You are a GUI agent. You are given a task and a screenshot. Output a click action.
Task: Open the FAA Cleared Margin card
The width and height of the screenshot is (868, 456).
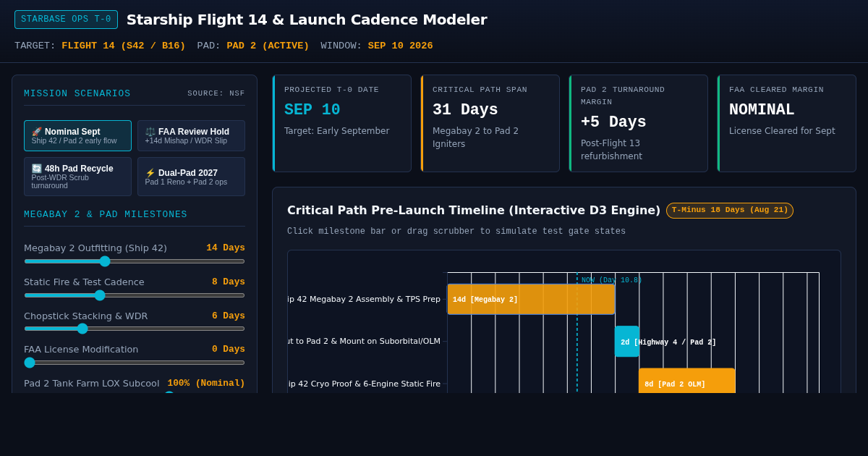pos(787,123)
